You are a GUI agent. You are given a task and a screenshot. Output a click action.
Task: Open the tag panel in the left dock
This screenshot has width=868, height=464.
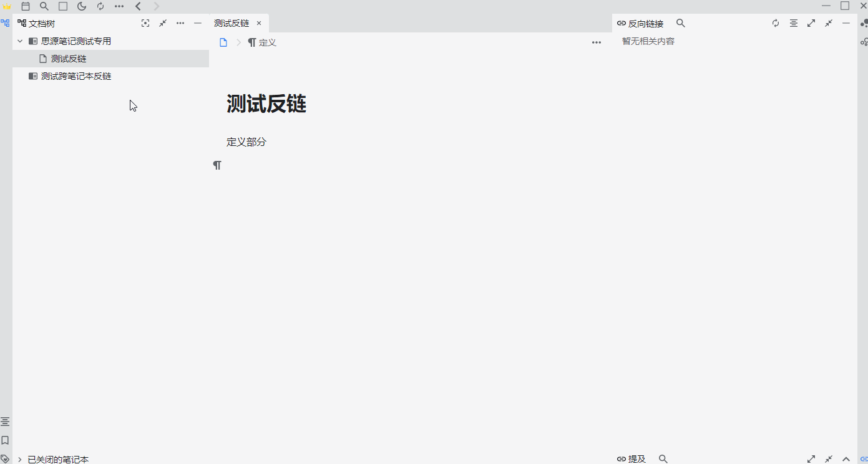[5, 459]
